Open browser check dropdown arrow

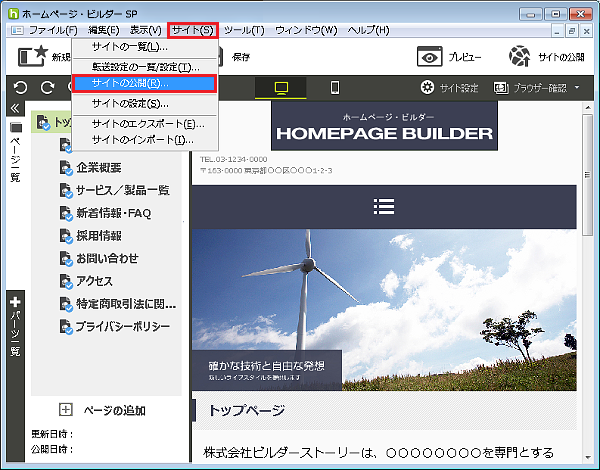tap(577, 88)
